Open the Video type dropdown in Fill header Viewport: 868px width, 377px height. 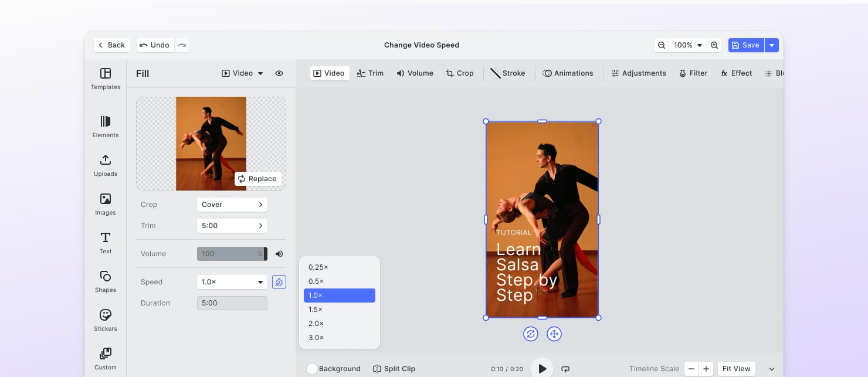pos(242,73)
